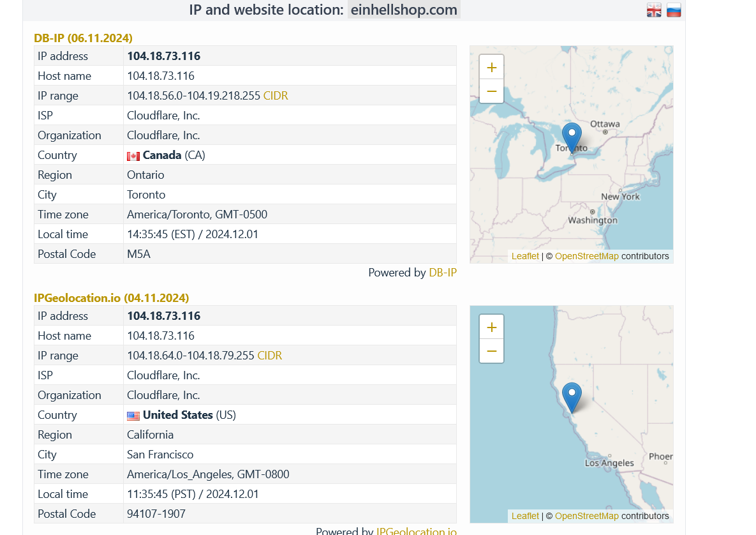The width and height of the screenshot is (756, 535).
Task: Zoom out on the California map
Action: pyautogui.click(x=491, y=351)
